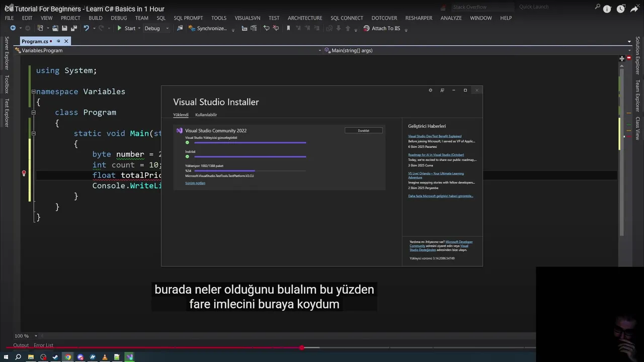Click the Open File folder icon
Screen dimensions: 644x362
55,28
